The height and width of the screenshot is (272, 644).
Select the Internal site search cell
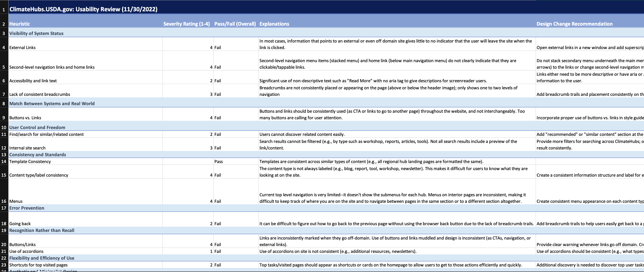27,148
